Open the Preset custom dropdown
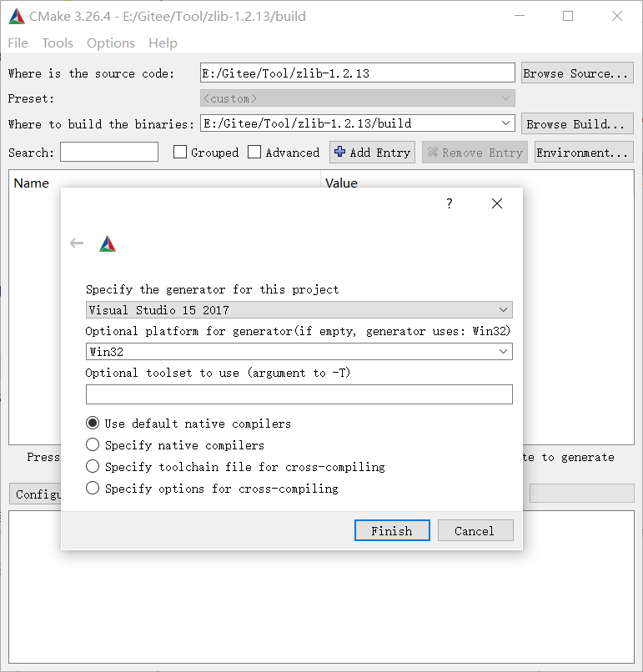 point(358,98)
